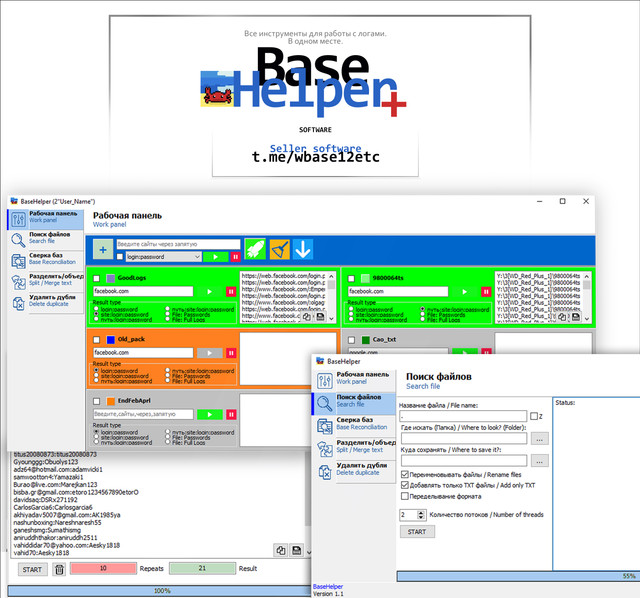The image size is (640, 598).
Task: Open the login:password format dropdown
Action: tap(164, 257)
